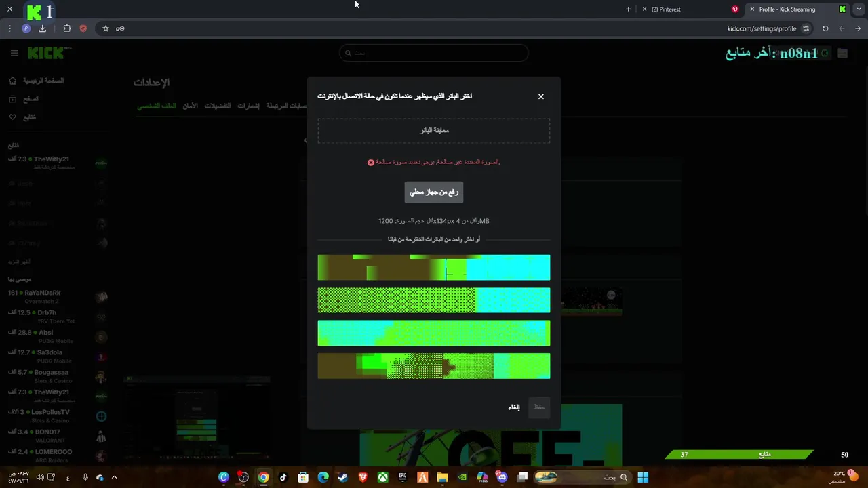This screenshot has height=488, width=868.
Task: Open Absi recommended channel
Action: coord(58,336)
